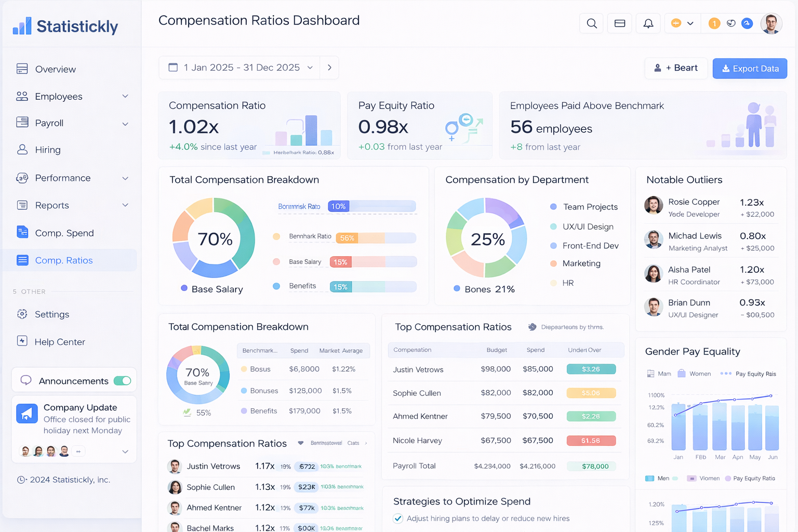Expand the Company Update announcement chevron
798x532 pixels.
pos(125,451)
